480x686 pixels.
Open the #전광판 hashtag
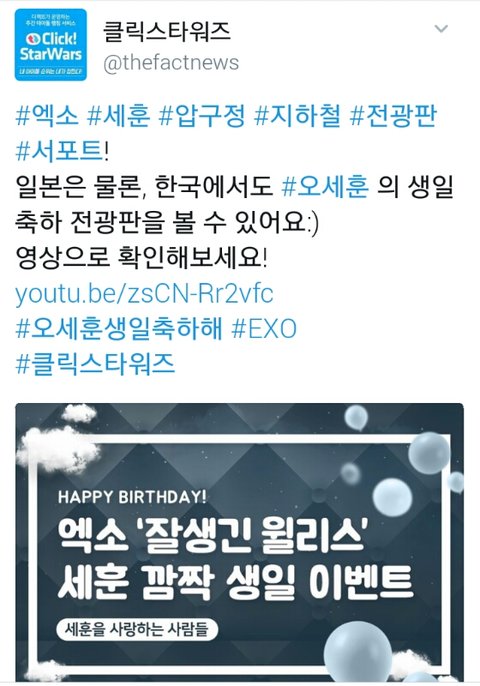pyautogui.click(x=393, y=116)
